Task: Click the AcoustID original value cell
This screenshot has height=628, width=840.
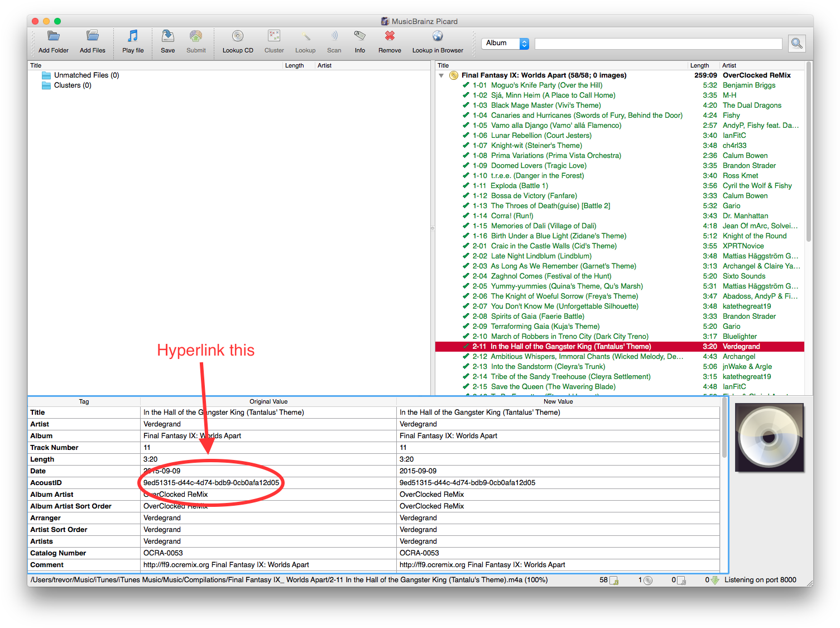Action: point(211,483)
